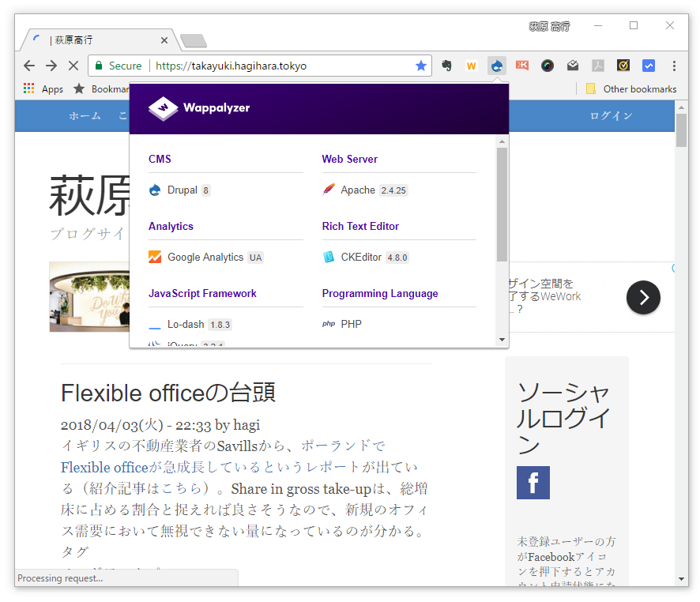Open the Programming Language category heading
700x602 pixels.
pos(380,293)
